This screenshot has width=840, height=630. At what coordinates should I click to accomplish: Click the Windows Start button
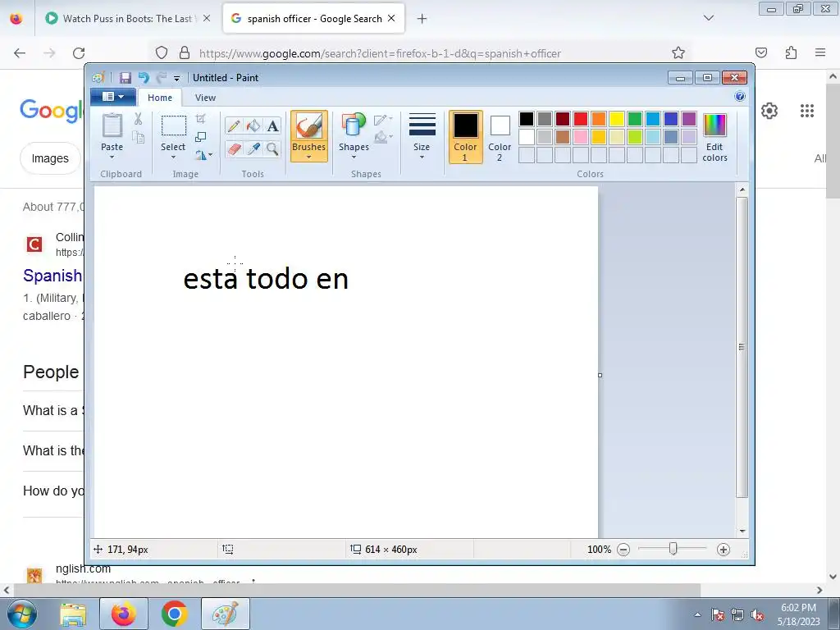point(21,614)
